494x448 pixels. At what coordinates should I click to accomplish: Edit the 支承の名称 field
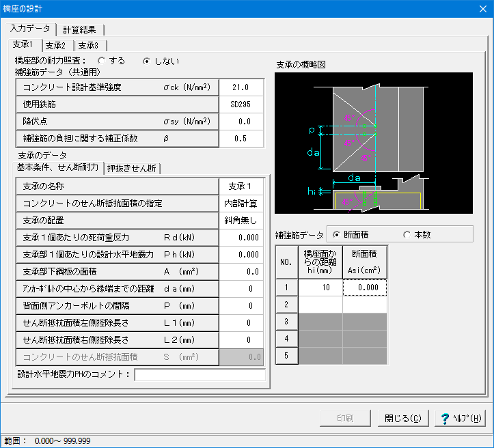(241, 186)
